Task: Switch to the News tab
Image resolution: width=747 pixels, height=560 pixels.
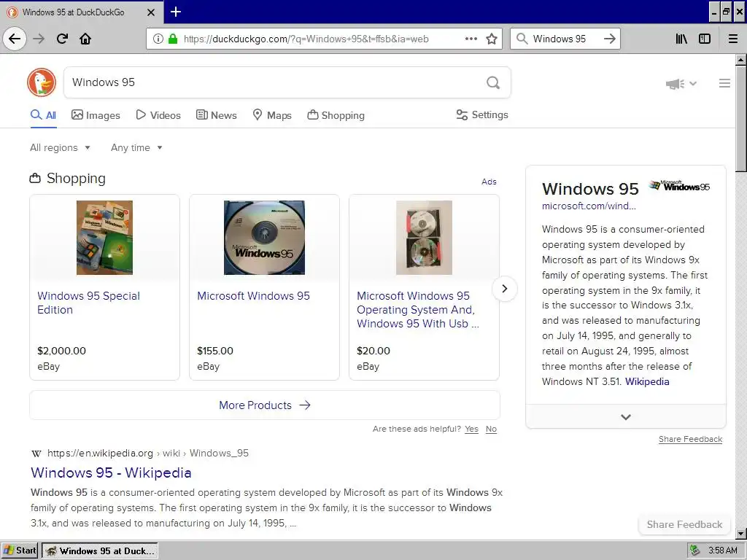Action: [x=216, y=115]
